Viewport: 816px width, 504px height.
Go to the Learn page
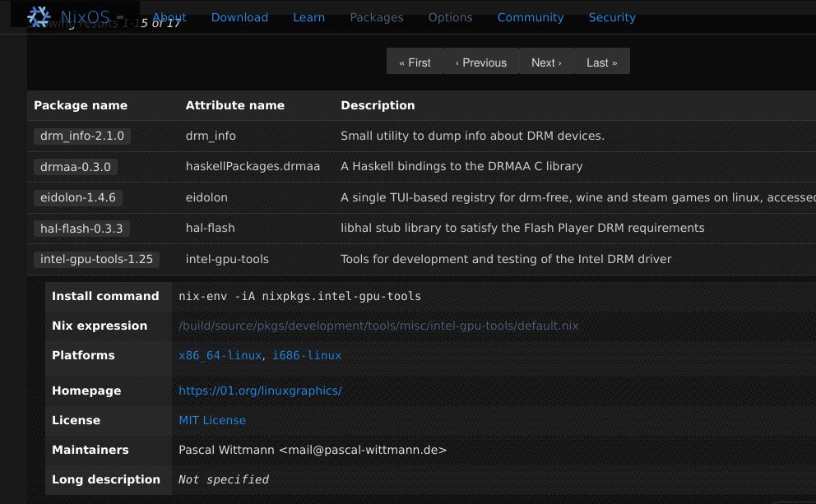coord(308,17)
